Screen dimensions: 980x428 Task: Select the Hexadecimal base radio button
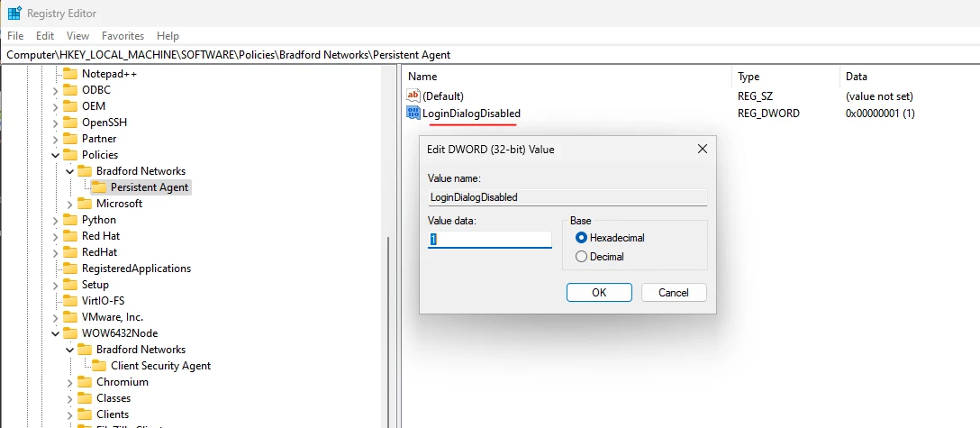[x=581, y=238]
